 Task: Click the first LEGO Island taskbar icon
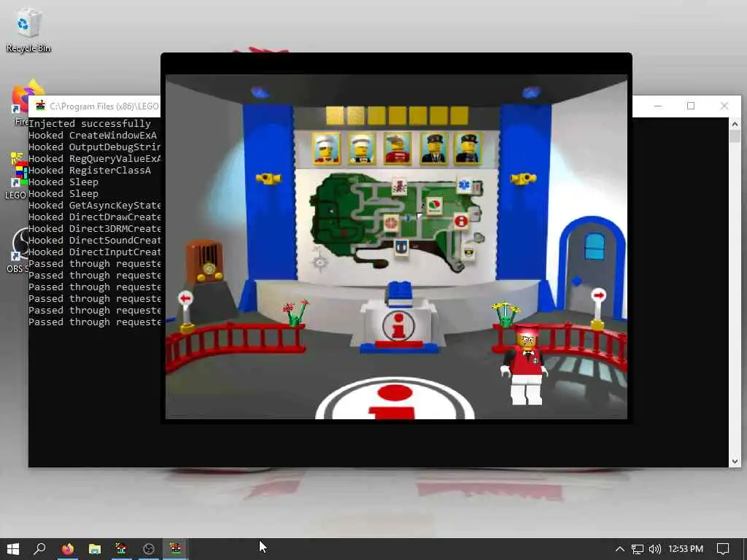coord(122,549)
